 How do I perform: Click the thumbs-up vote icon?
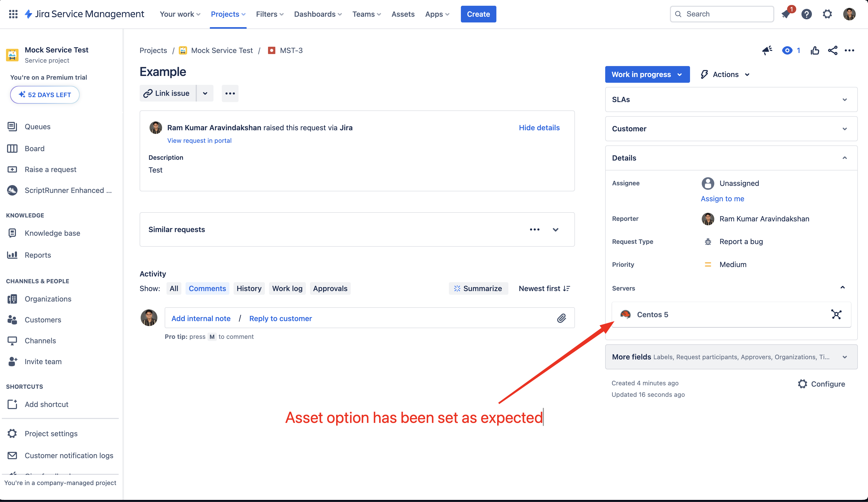(x=815, y=51)
